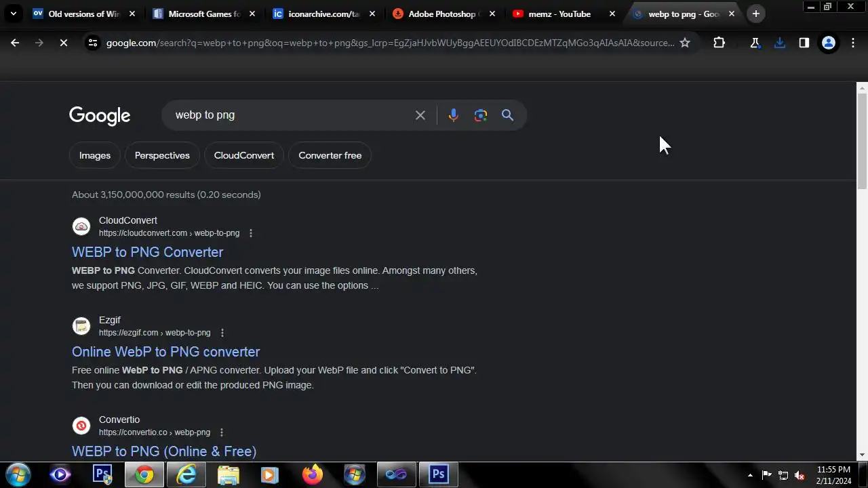Bookmark this page with star icon
Image resolution: width=868 pixels, height=488 pixels.
point(685,43)
